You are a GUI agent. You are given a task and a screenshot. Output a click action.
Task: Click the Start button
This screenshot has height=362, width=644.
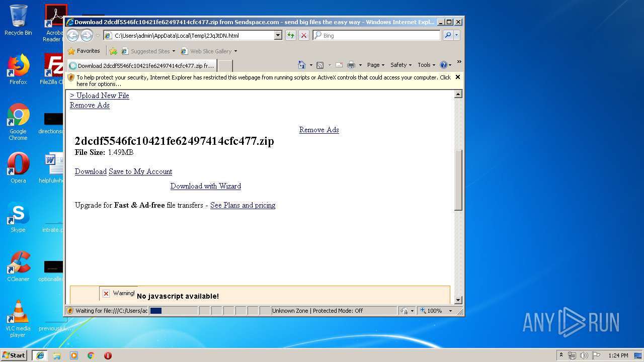coord(14,355)
